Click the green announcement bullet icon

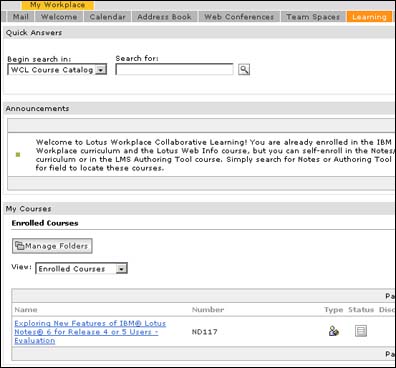click(18, 155)
